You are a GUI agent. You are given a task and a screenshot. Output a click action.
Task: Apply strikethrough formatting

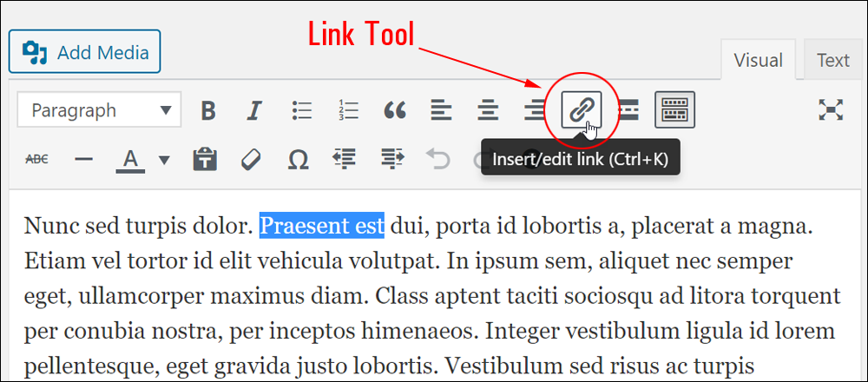[x=37, y=160]
